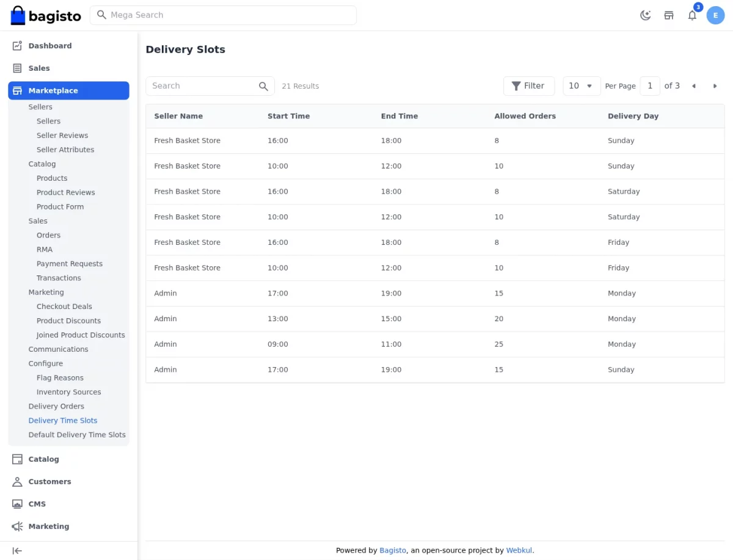The height and width of the screenshot is (560, 733).
Task: Click Bagisto link in footer
Action: [393, 550]
